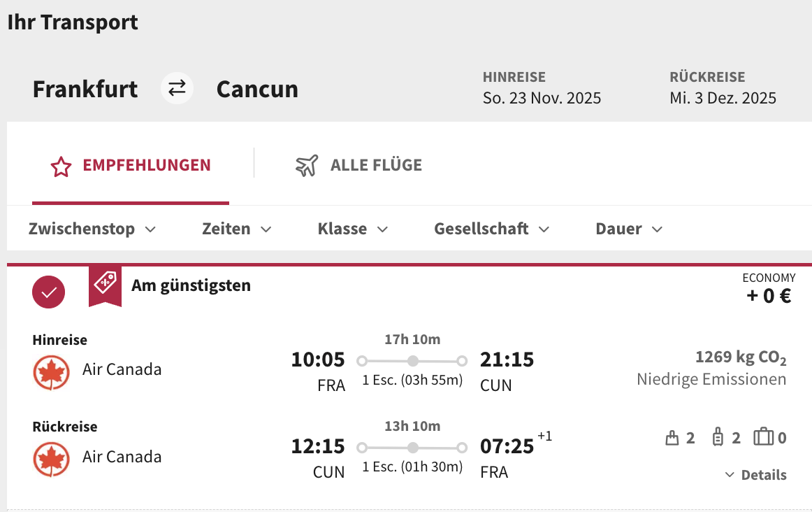This screenshot has width=812, height=512.
Task: Toggle the checkmark selecting the cheapest offer
Action: (x=48, y=292)
